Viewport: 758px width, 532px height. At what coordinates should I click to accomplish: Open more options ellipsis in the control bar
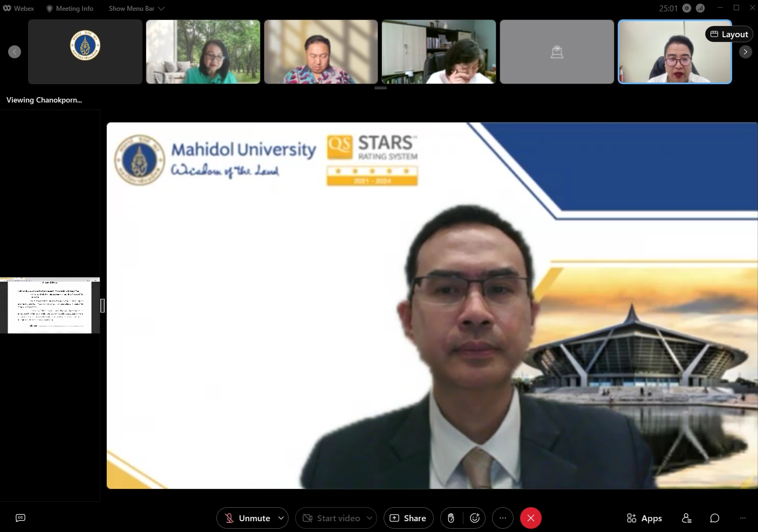pyautogui.click(x=503, y=518)
